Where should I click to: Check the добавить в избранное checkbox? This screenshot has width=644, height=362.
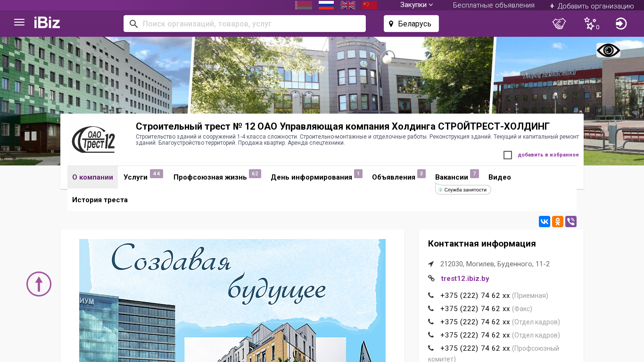click(x=508, y=155)
